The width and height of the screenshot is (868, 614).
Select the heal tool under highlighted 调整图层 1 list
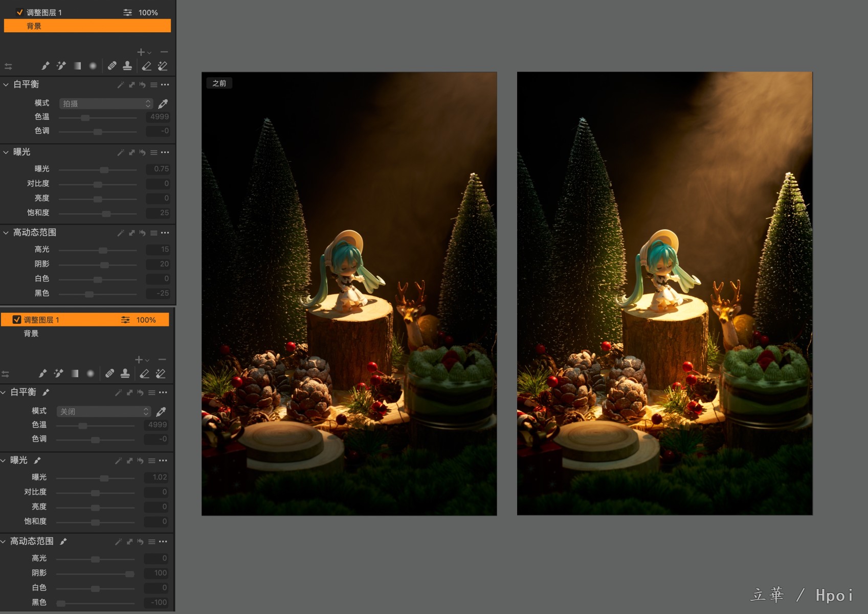(x=109, y=374)
